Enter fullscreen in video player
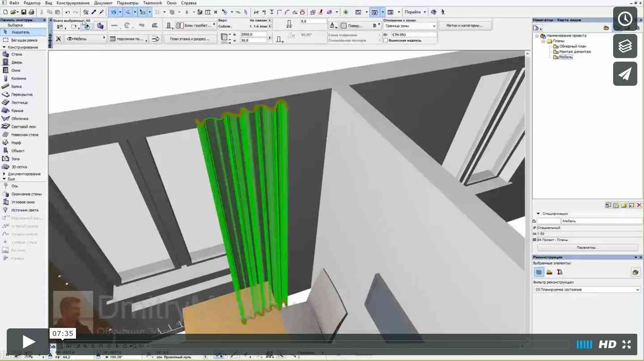Viewport: 644px width, 361px height. click(x=626, y=344)
